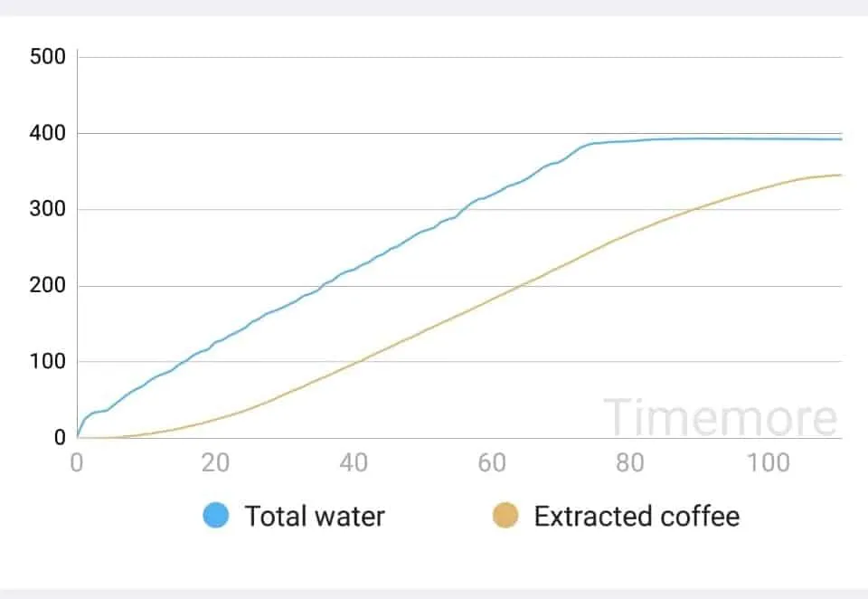Viewport: 868px width, 599px height.
Task: Click the blue Total water legend dot
Action: [215, 517]
